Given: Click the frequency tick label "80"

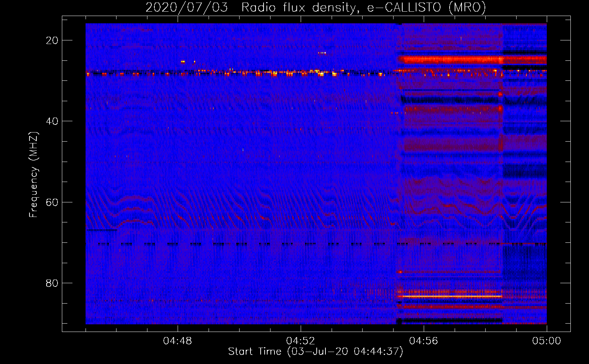Looking at the screenshot, I should click(52, 283).
